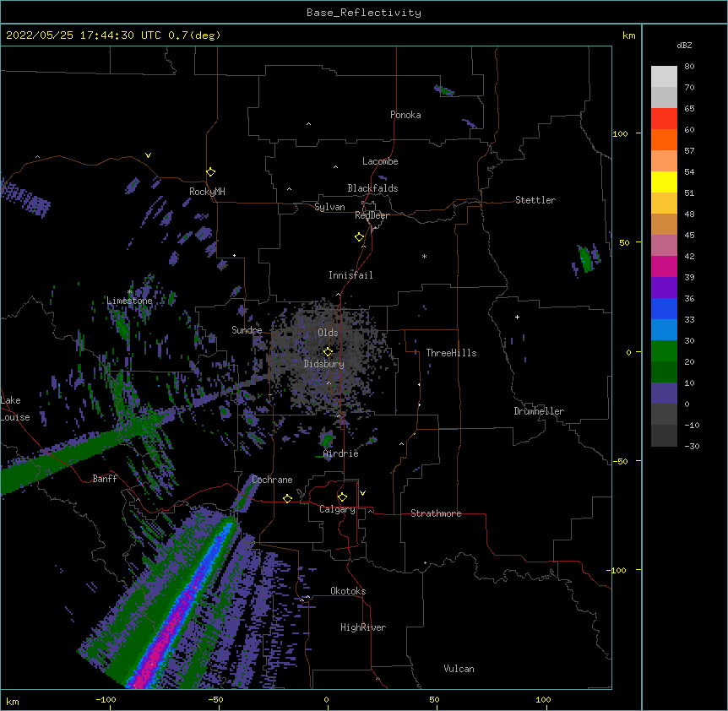Click the white plus marker north of Drumheller
This screenshot has width=728, height=711.
point(517,317)
